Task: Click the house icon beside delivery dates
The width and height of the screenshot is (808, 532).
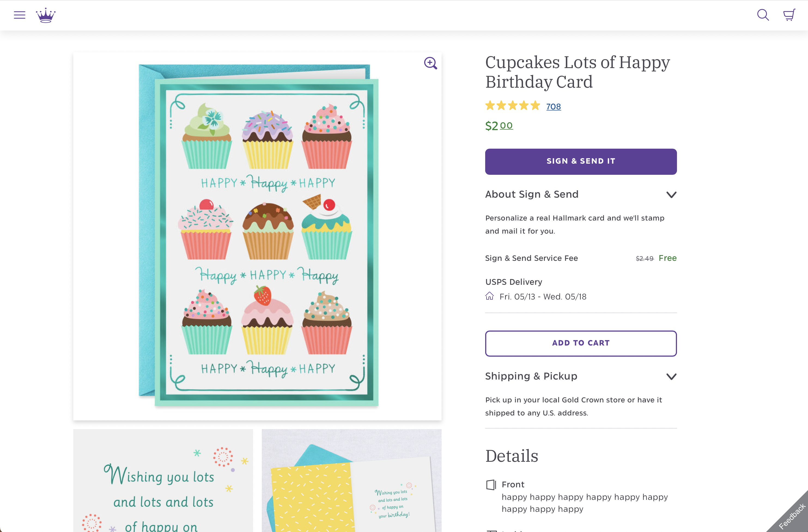Action: (x=490, y=296)
